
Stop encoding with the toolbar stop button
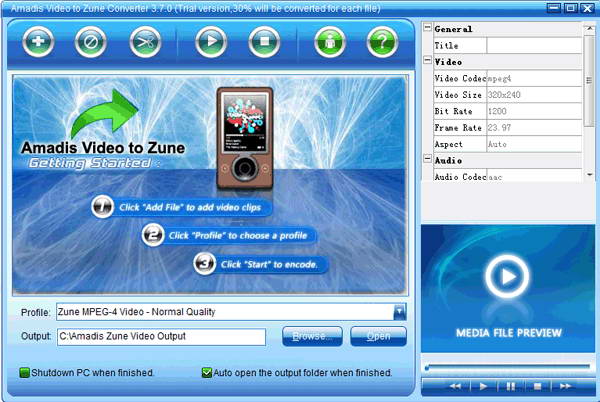[x=264, y=41]
